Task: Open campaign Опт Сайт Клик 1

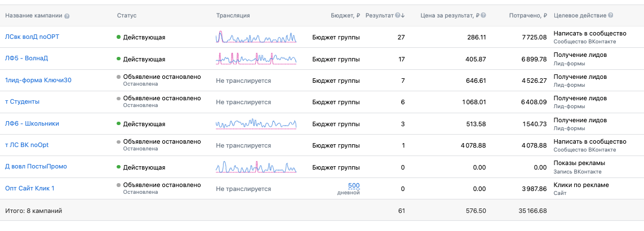Action: pos(29,188)
